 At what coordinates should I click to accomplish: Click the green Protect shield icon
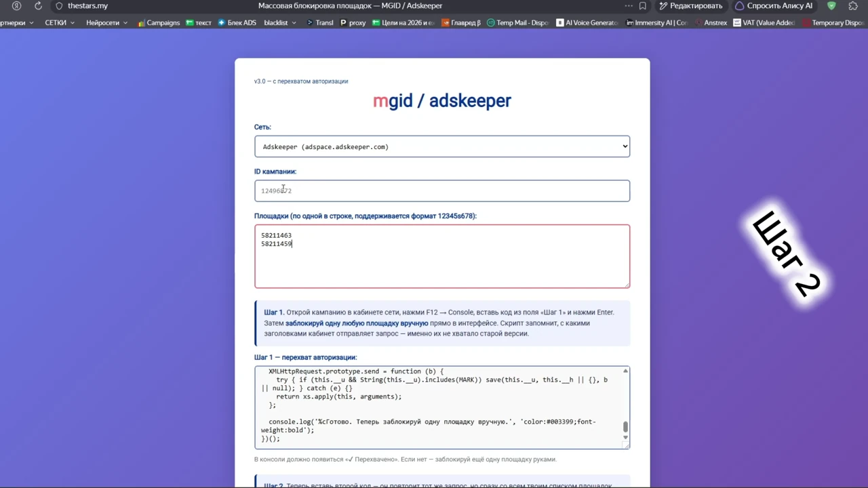pyautogui.click(x=831, y=6)
